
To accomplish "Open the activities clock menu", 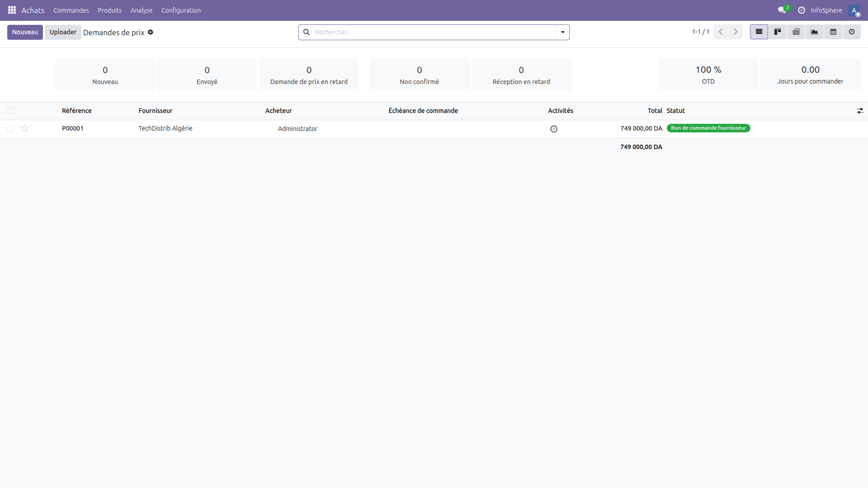I will click(801, 10).
